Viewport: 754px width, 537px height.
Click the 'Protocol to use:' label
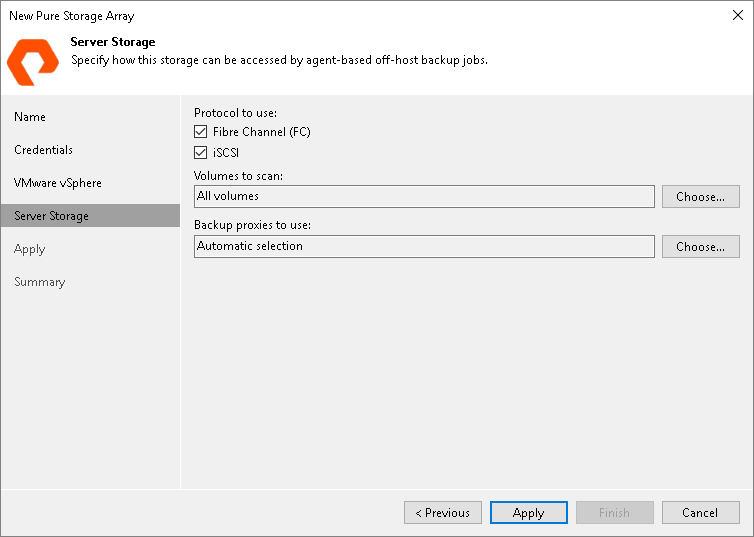point(236,113)
